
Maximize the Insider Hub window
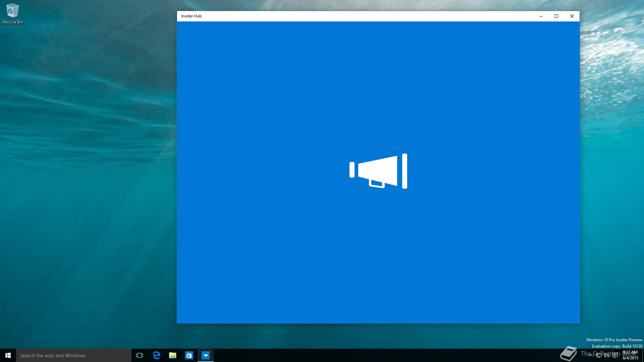tap(556, 16)
